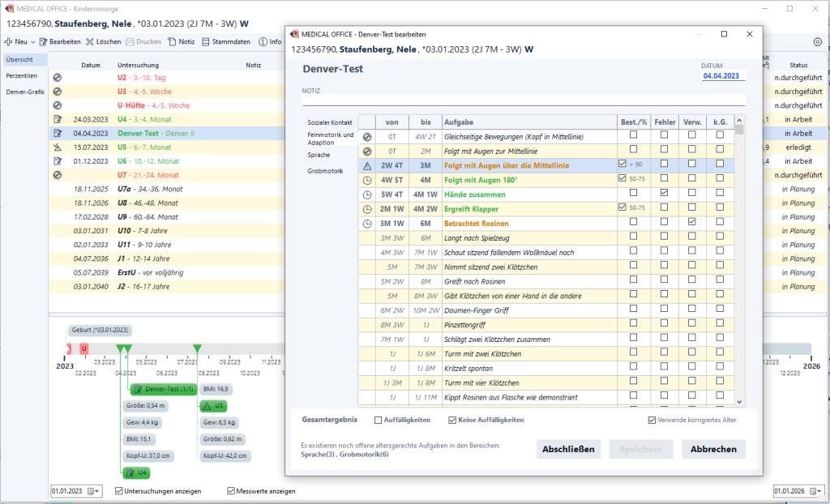Screen dimensions: 830x504
Task: Click the green U5 marker in the timeline
Action: point(213,405)
